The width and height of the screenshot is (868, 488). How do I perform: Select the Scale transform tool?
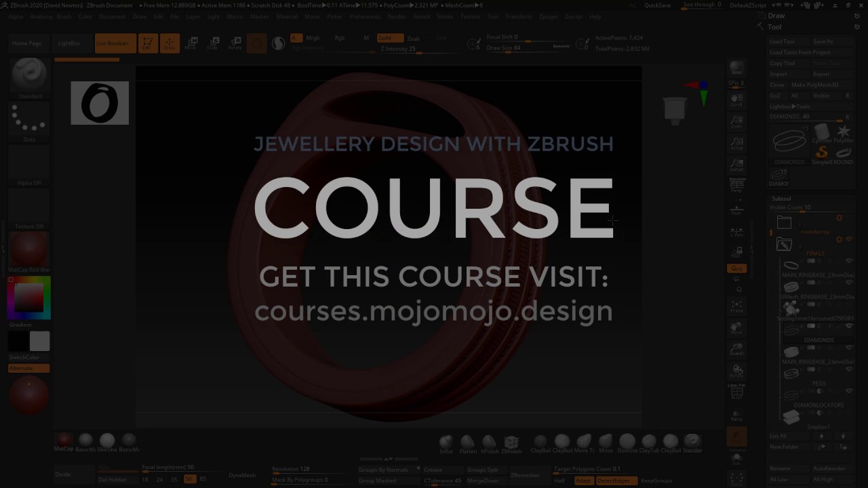pyautogui.click(x=213, y=43)
